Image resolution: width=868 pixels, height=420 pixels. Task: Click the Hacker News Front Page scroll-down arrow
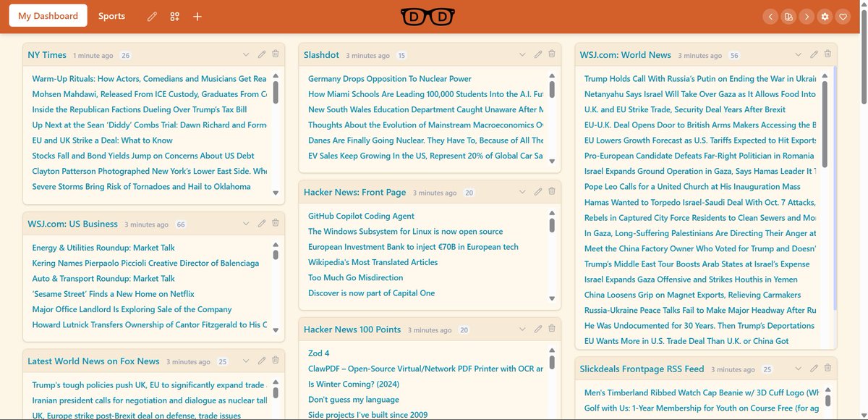[x=552, y=298]
